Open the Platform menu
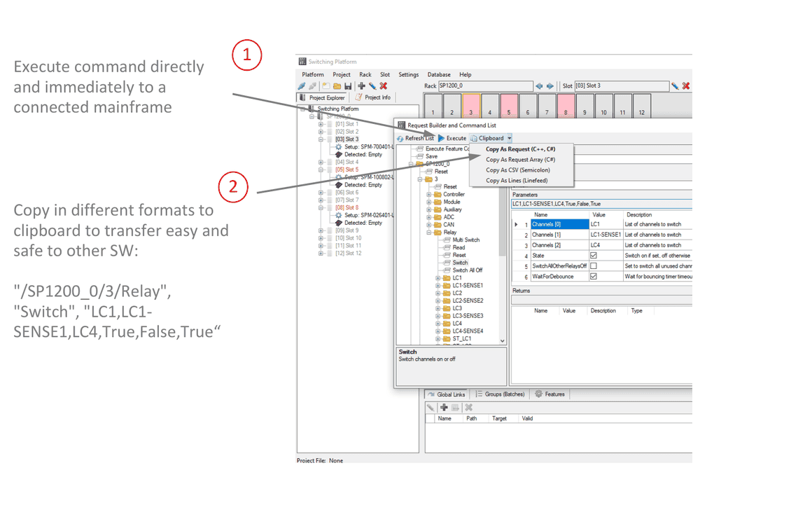Viewport: 812px width, 524px height. point(313,75)
